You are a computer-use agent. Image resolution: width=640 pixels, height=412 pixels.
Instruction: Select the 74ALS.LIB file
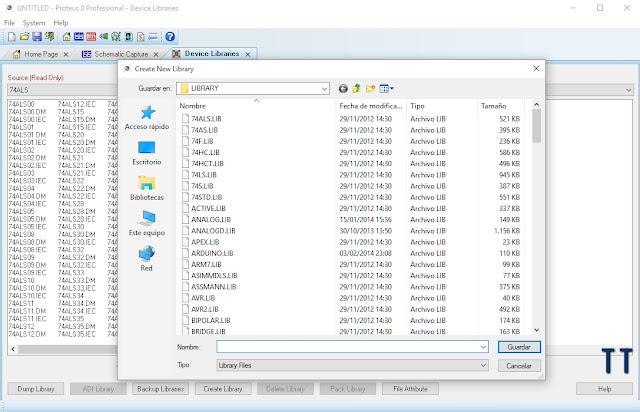click(x=206, y=119)
